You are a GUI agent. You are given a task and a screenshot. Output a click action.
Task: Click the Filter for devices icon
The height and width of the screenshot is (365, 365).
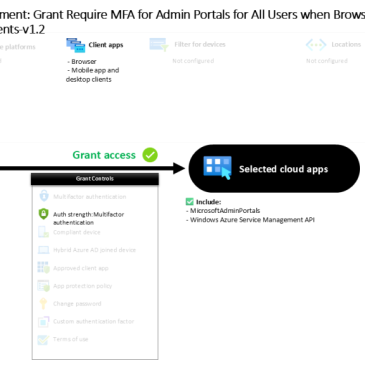[x=159, y=44]
